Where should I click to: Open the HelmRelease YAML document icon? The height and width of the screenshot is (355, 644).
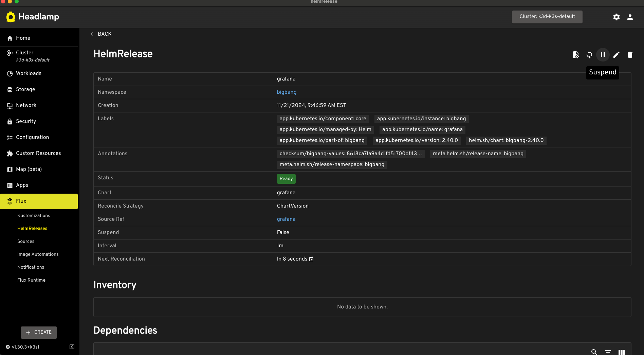(575, 55)
